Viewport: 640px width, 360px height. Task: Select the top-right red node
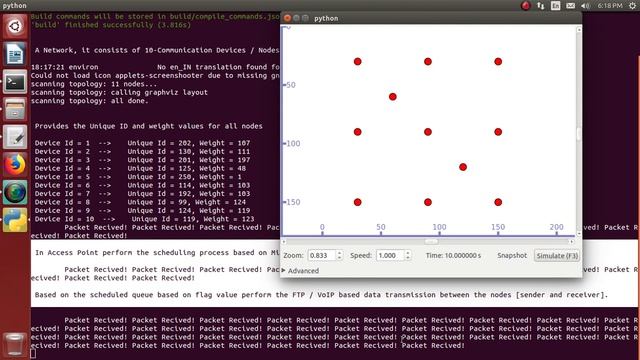[498, 62]
